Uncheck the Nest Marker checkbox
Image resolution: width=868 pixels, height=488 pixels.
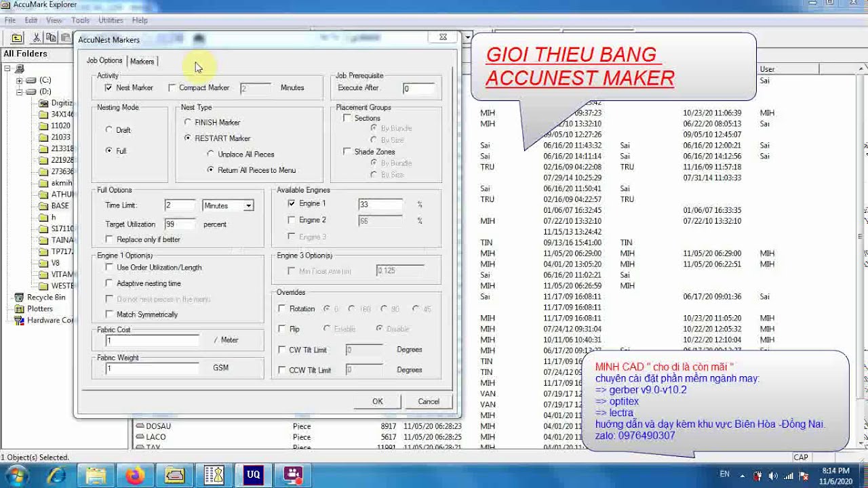click(x=108, y=87)
